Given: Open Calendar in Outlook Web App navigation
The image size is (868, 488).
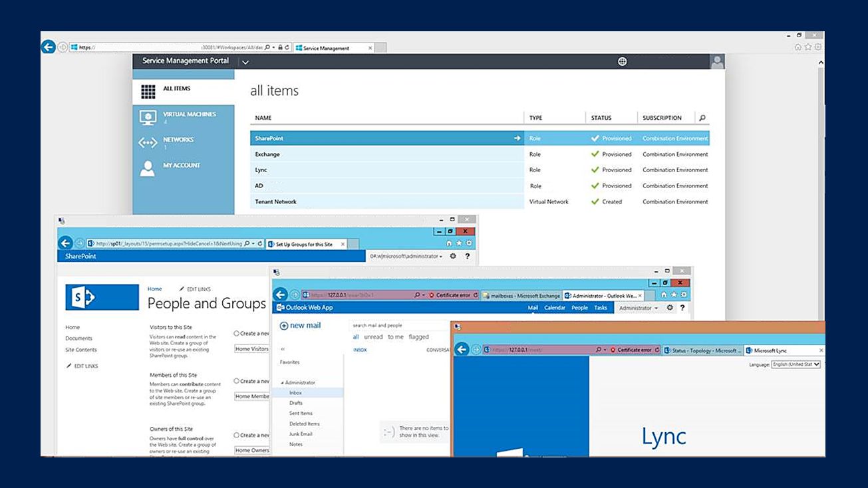Looking at the screenshot, I should tap(555, 308).
